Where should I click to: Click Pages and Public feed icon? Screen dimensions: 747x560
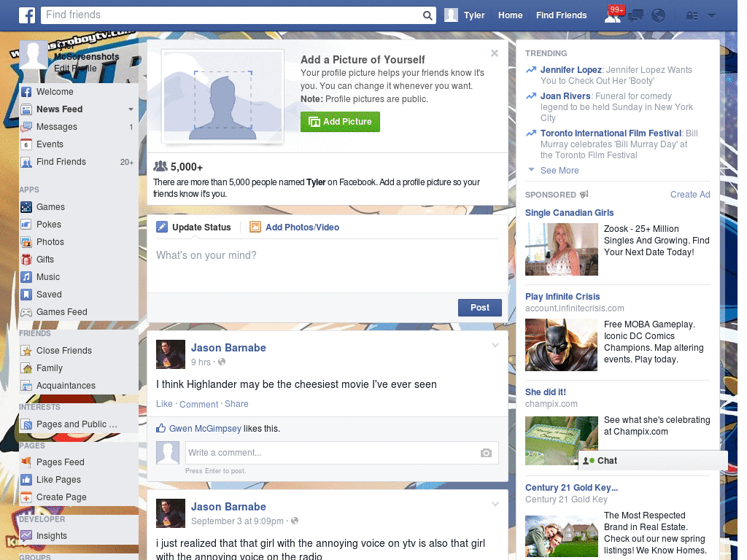26,424
